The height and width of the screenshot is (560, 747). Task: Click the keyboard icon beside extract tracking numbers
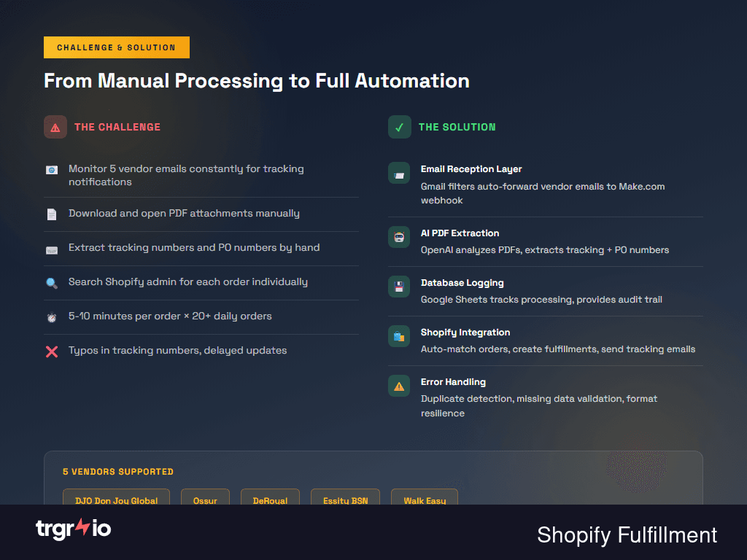click(x=52, y=249)
